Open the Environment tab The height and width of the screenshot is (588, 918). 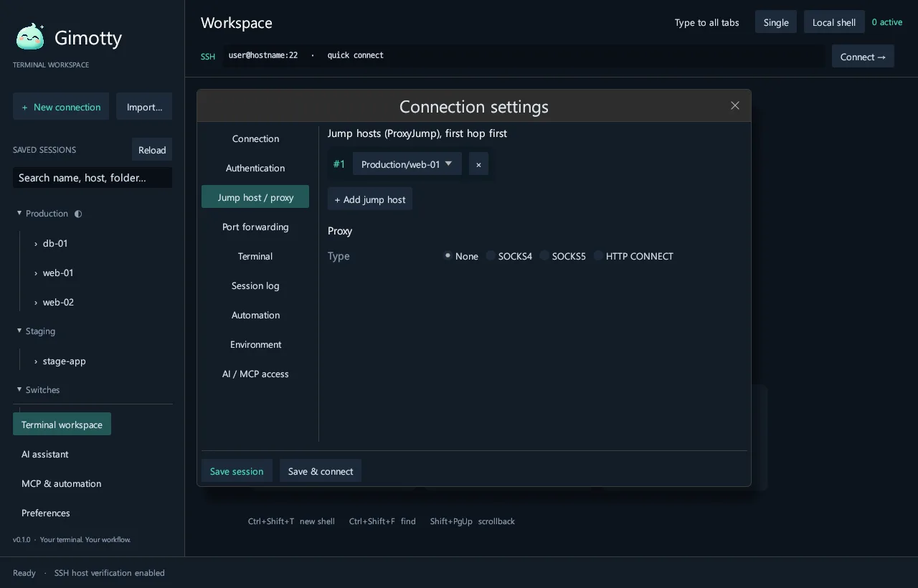(255, 344)
